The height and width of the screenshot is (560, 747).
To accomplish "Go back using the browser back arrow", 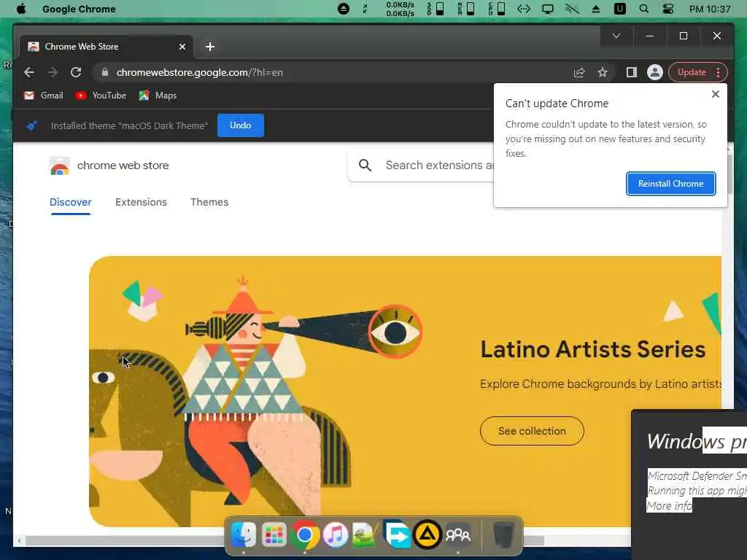I will point(29,72).
